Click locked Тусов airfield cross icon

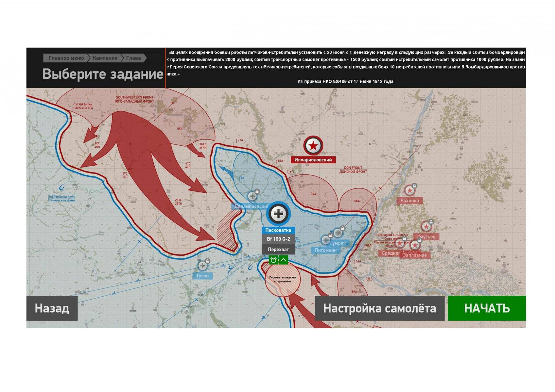click(x=203, y=265)
